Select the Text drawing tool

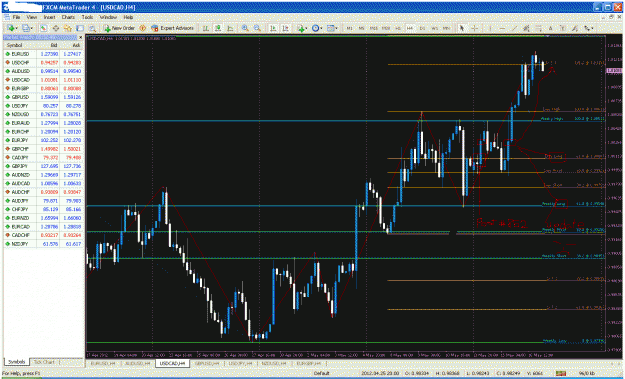(x=550, y=28)
